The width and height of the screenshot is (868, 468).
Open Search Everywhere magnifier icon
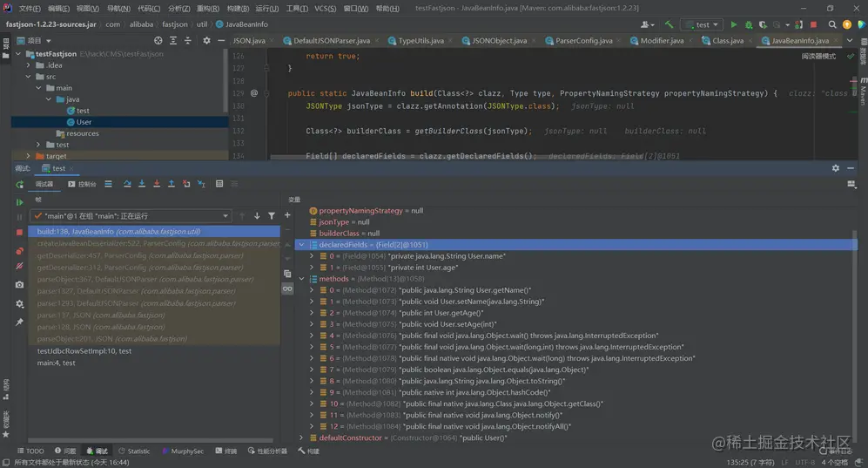tap(832, 24)
